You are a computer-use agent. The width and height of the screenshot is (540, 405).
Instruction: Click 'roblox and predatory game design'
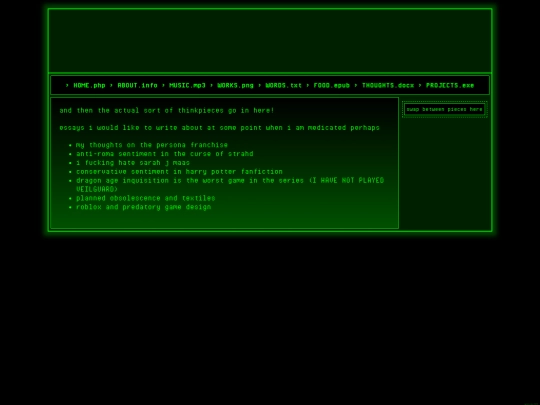pyautogui.click(x=144, y=207)
